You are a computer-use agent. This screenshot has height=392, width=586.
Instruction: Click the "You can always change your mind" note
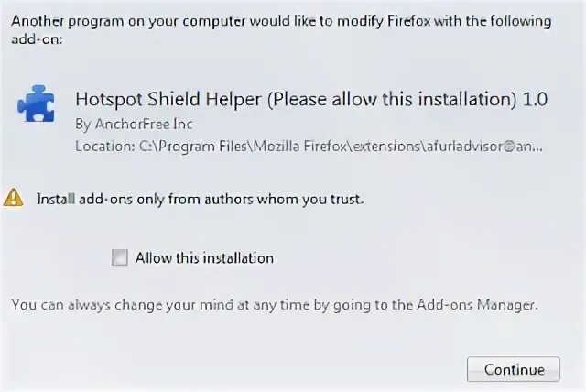(275, 305)
